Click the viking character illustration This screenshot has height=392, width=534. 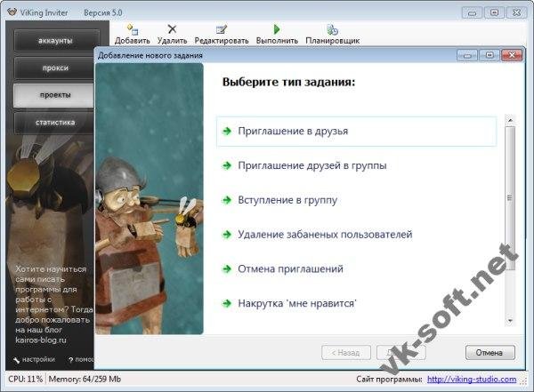pyautogui.click(x=150, y=199)
